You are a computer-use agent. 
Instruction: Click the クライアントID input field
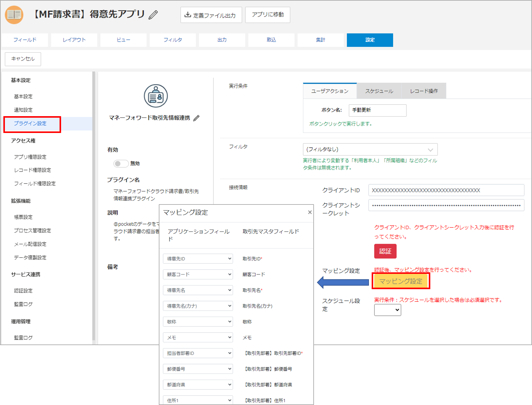(x=446, y=190)
